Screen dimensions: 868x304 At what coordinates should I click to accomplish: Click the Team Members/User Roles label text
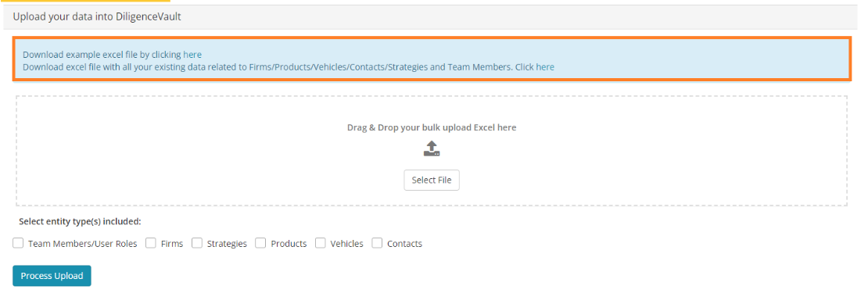pos(82,244)
